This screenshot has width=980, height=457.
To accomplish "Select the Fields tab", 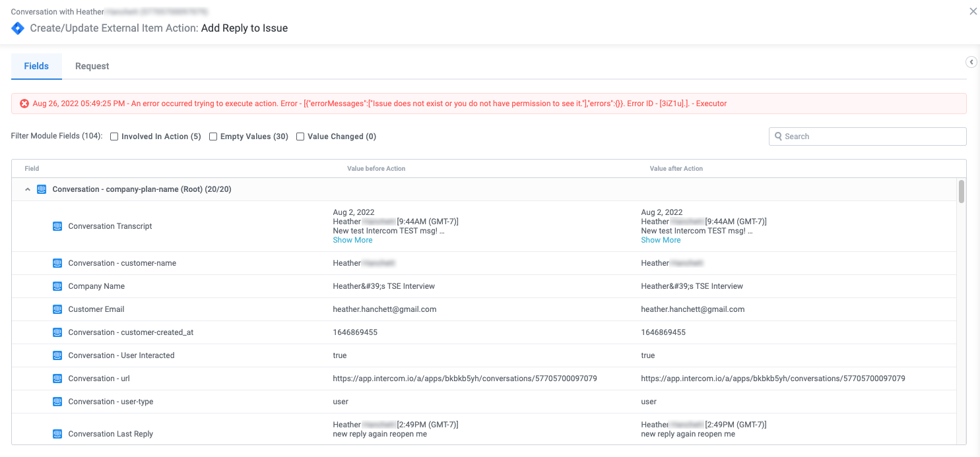I will pos(36,66).
